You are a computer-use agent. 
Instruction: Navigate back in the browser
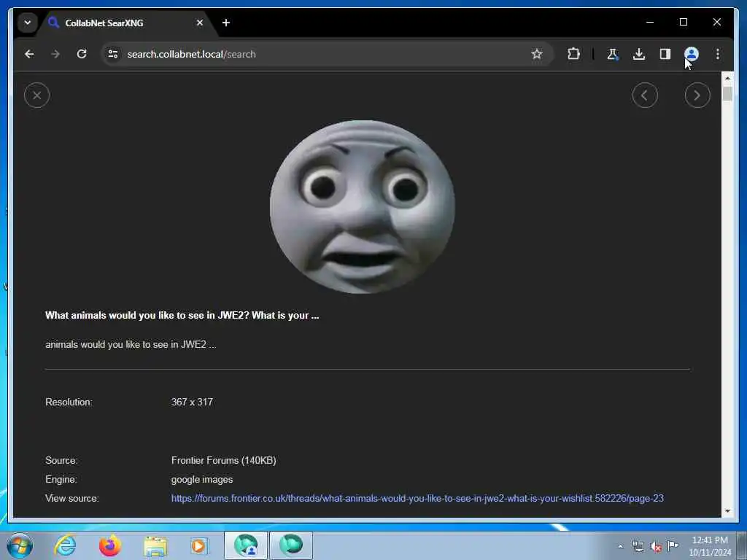29,54
